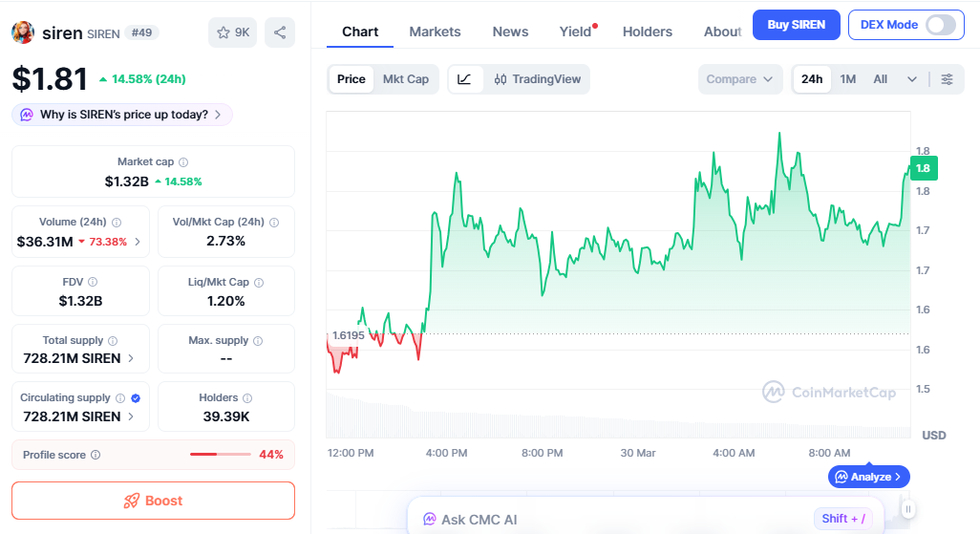Click Vol/Mkt Cap (24h) info icon
The width and height of the screenshot is (980, 534).
[x=274, y=222]
